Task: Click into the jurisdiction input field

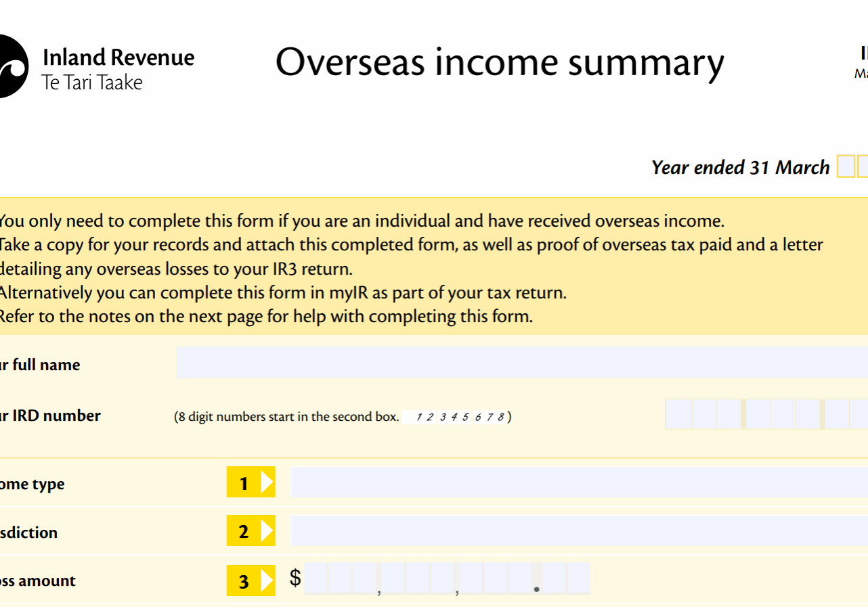Action: click(579, 531)
